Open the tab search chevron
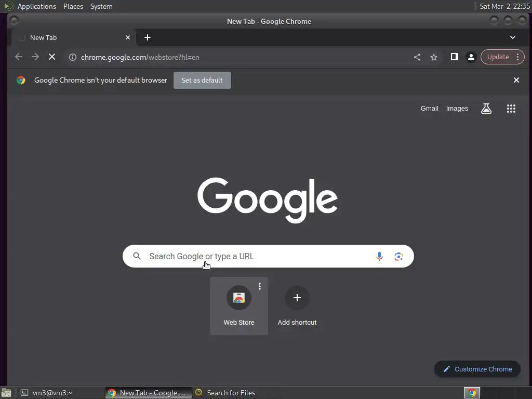Screen dimensions: 532x399 (513, 37)
